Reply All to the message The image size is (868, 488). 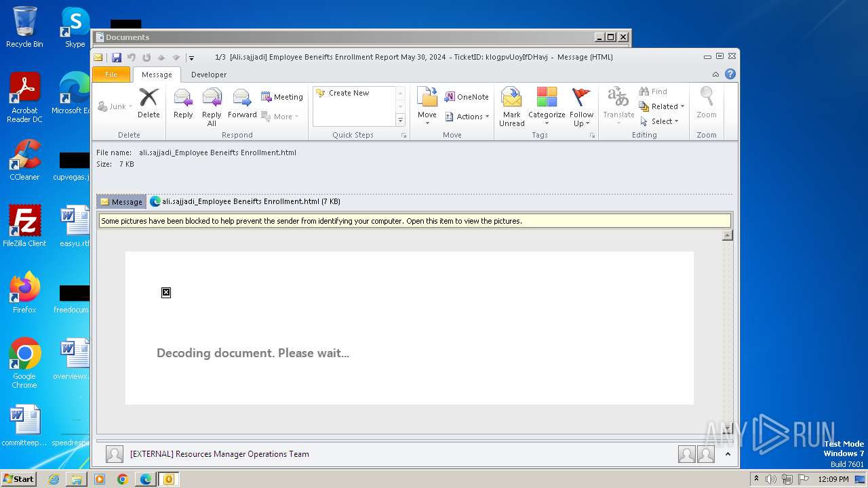click(212, 107)
